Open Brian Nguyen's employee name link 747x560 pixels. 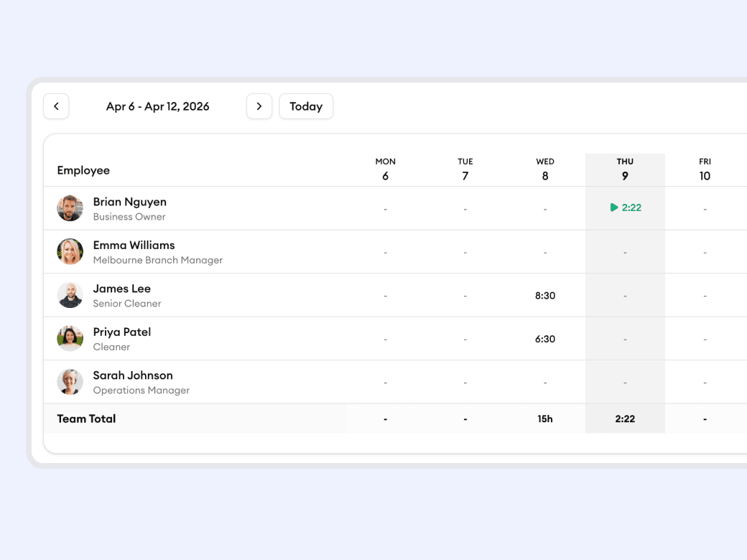point(129,202)
